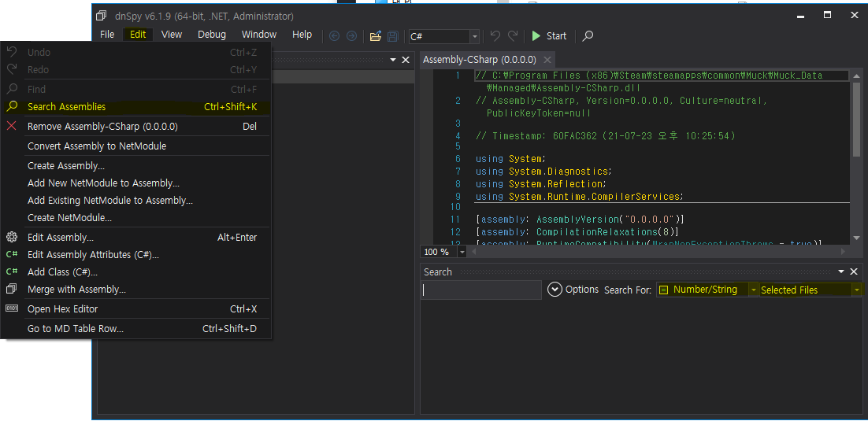868x421 pixels.
Task: Expand the search Options chevron
Action: (555, 290)
